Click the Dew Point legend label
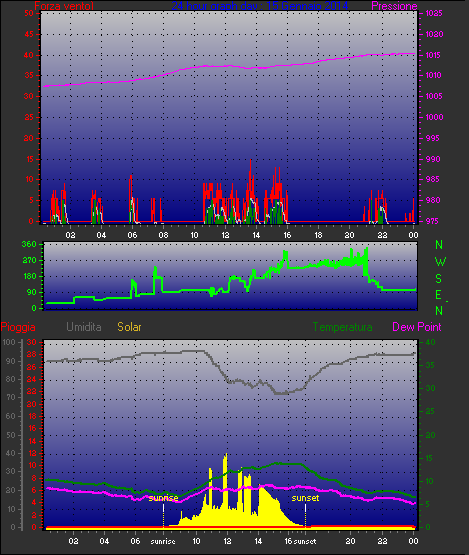The height and width of the screenshot is (555, 469). 417,327
